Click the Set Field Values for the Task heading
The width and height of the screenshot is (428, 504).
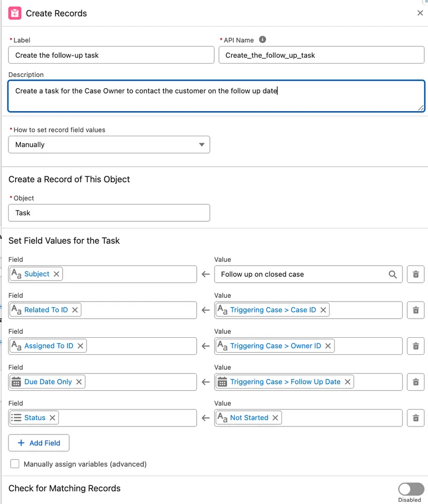64,241
